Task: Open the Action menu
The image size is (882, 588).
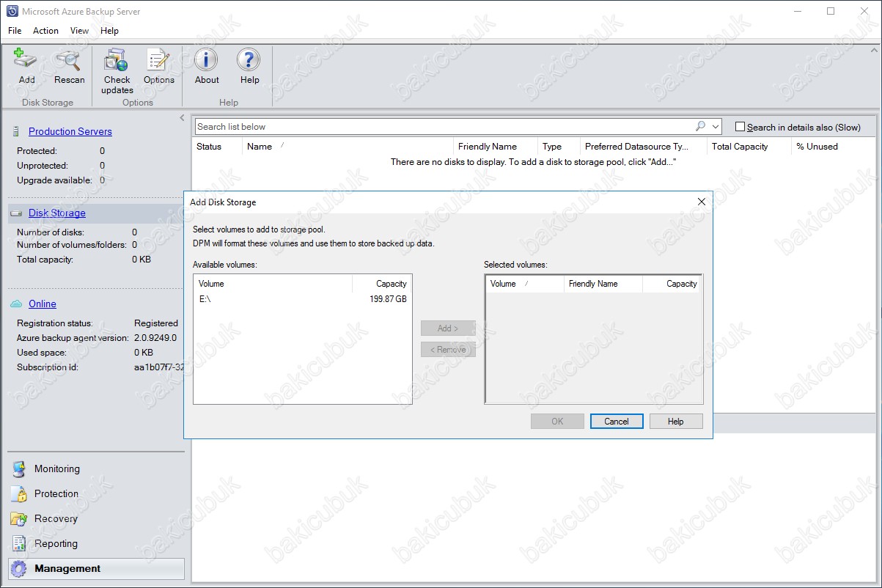Action: [x=45, y=31]
